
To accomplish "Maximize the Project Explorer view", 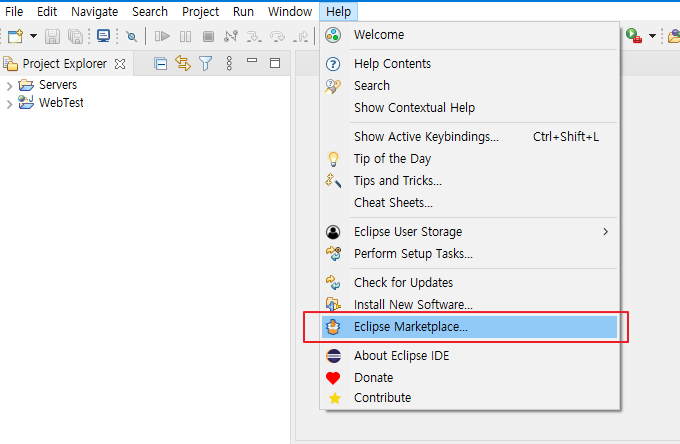I will click(x=275, y=63).
